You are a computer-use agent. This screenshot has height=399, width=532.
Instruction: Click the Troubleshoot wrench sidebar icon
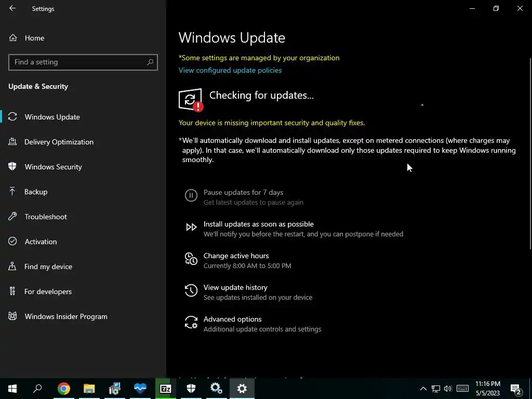[12, 216]
